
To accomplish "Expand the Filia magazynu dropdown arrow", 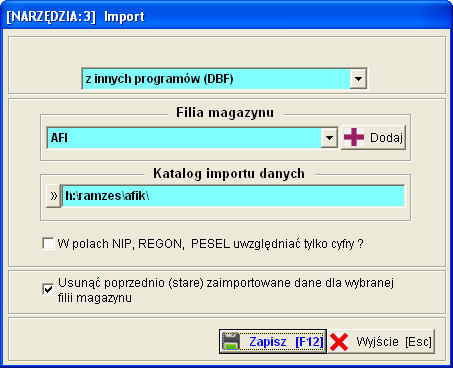I will click(x=329, y=138).
